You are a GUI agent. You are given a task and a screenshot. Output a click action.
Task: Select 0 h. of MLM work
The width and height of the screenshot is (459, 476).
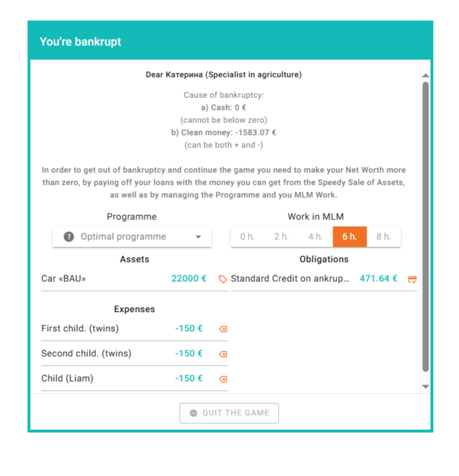[x=247, y=237]
